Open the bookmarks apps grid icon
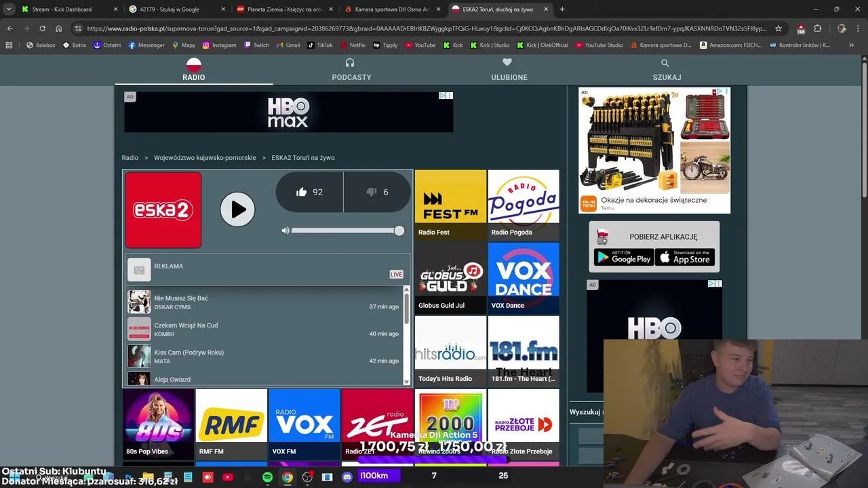Viewport: 868px width, 488px height. (9, 45)
